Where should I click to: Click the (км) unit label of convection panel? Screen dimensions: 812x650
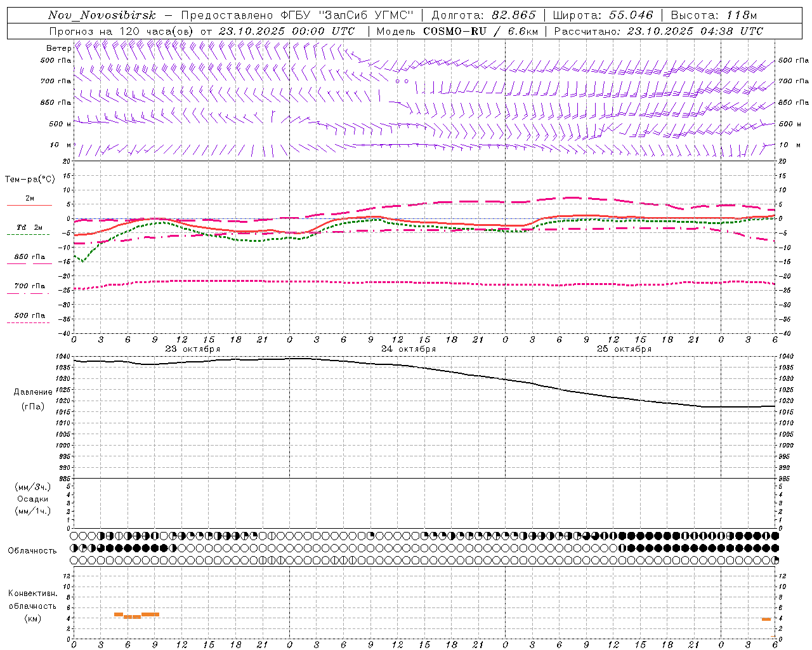(x=33, y=618)
